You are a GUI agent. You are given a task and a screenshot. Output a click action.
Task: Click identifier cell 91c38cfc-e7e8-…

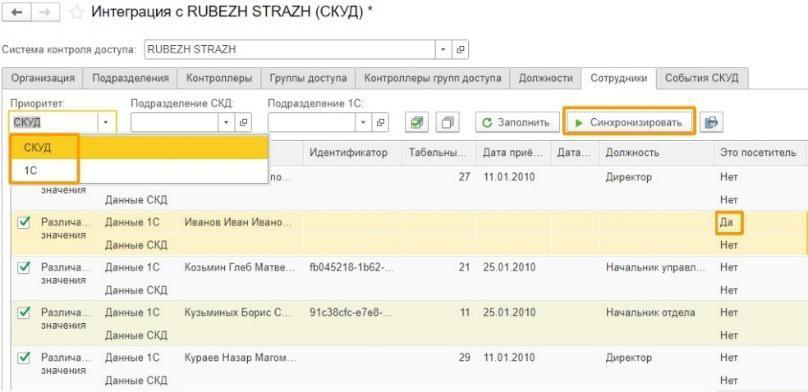coord(352,312)
